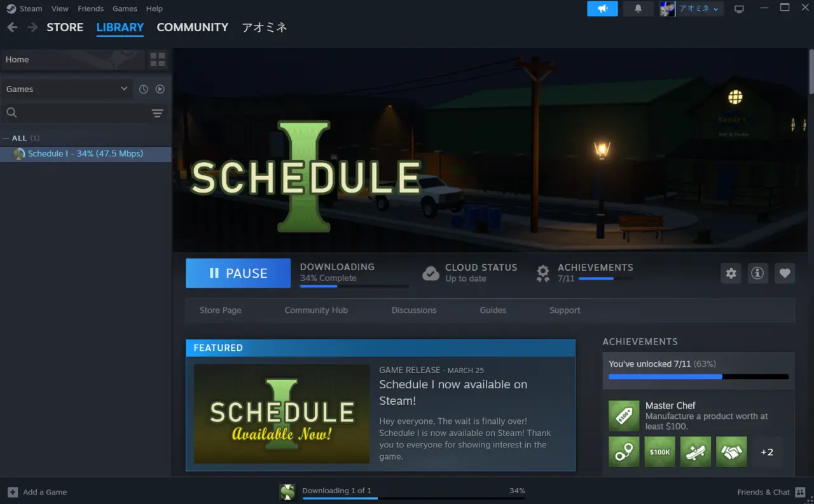Open the Discussions link
814x504 pixels.
pos(414,310)
